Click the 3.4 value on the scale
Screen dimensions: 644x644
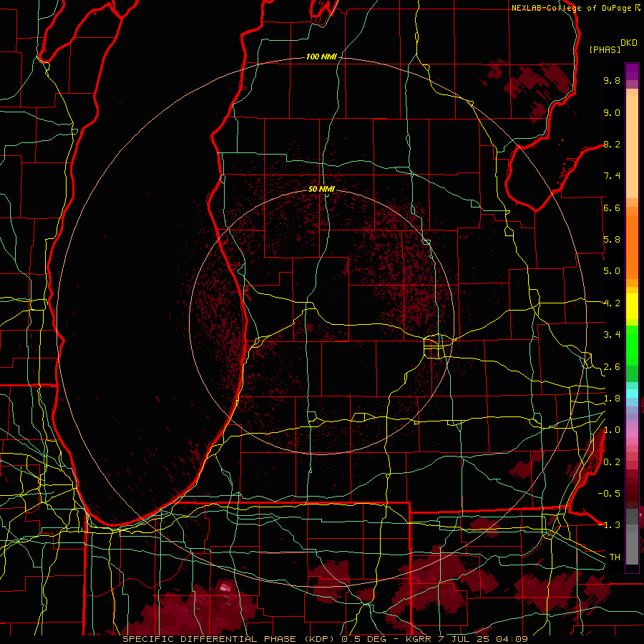click(x=612, y=335)
